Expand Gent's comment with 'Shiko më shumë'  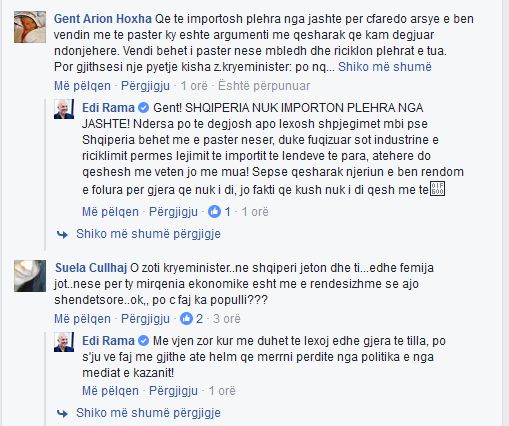tap(385, 67)
